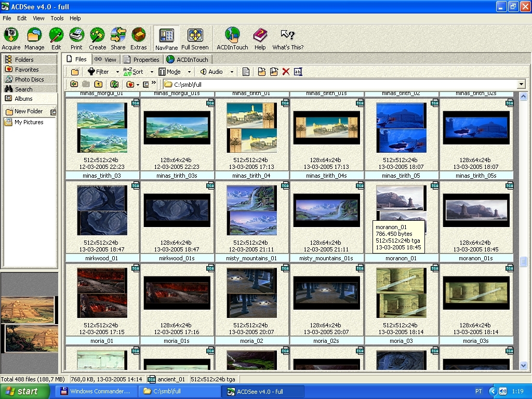
Task: Open the Create wizard icon
Action: click(97, 35)
